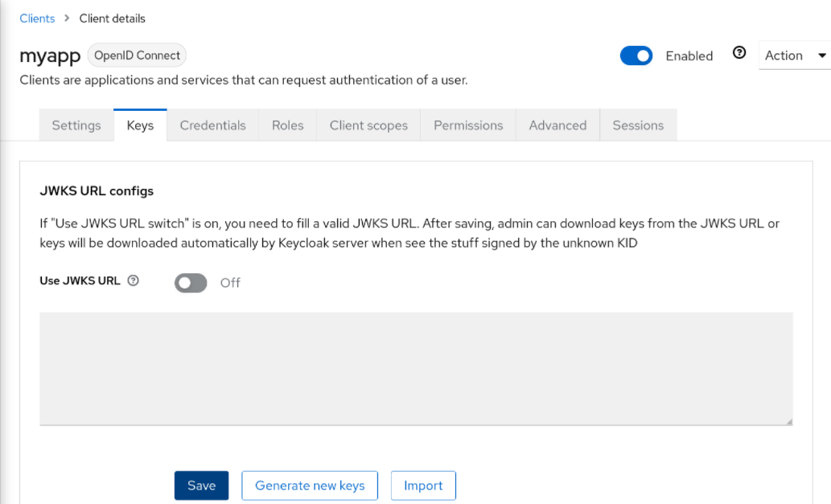View the Permissions tab
Screen dimensions: 831x504
click(x=468, y=125)
